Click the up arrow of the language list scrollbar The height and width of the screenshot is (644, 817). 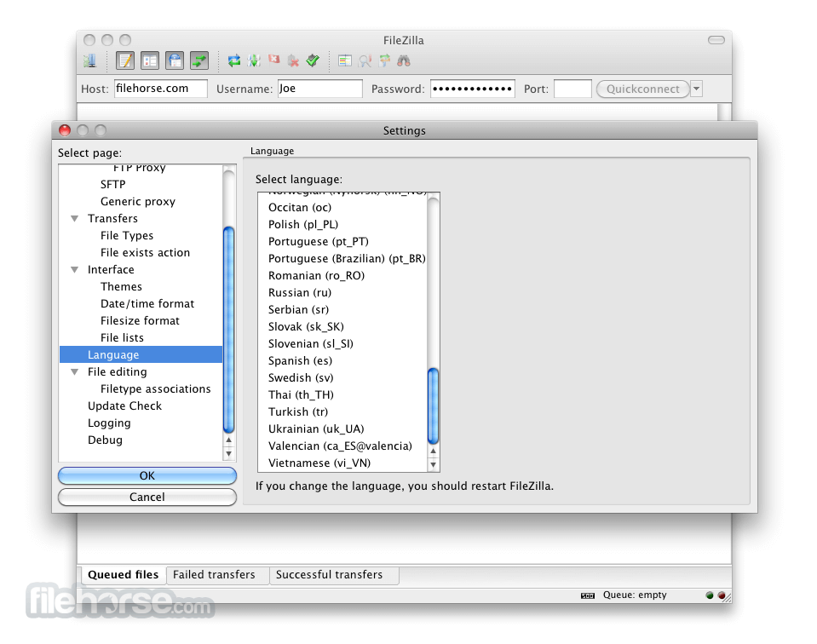[x=433, y=451]
